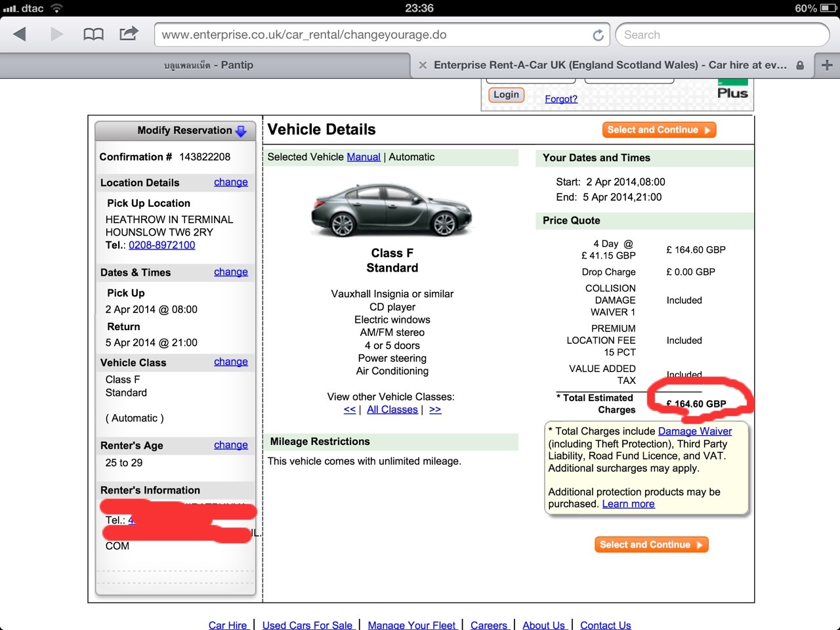Select the 'Mileage Restrictions' heading
The width and height of the screenshot is (840, 630).
click(x=320, y=442)
